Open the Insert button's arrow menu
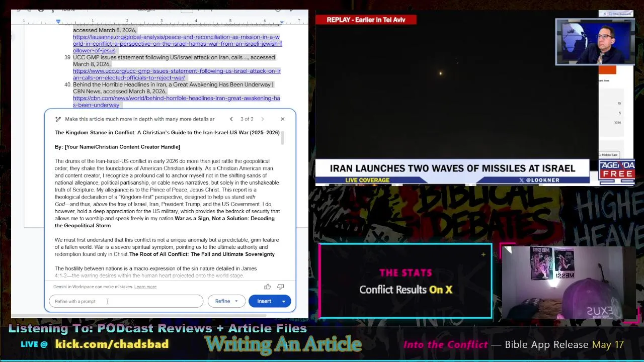 point(284,301)
